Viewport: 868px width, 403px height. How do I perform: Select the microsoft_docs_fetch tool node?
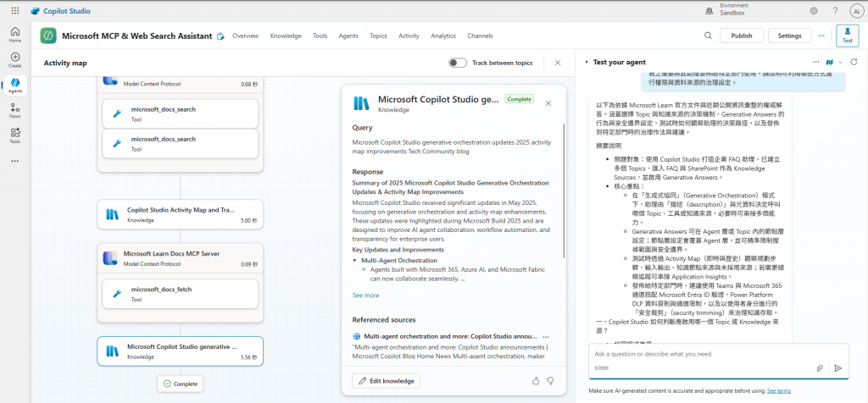[181, 294]
